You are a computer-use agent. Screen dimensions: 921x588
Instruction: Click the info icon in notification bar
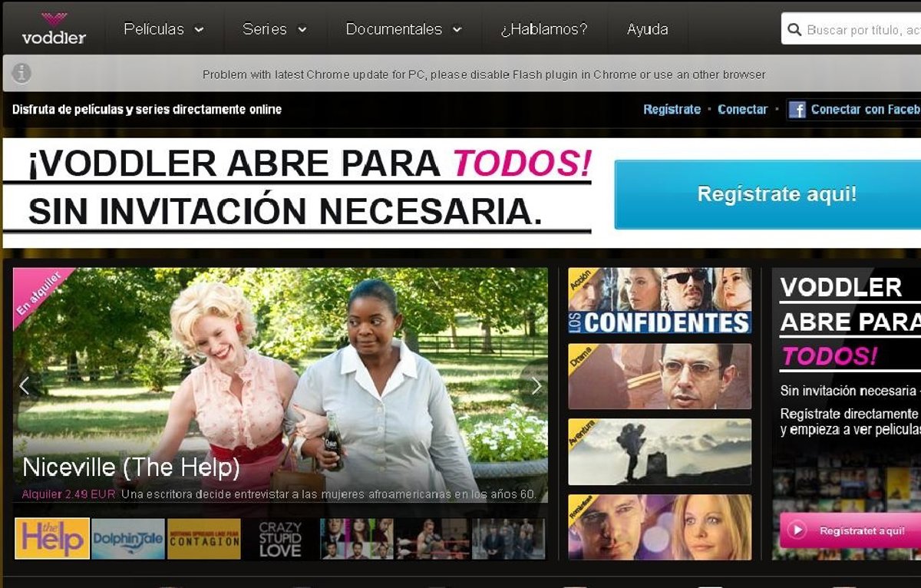[21, 74]
